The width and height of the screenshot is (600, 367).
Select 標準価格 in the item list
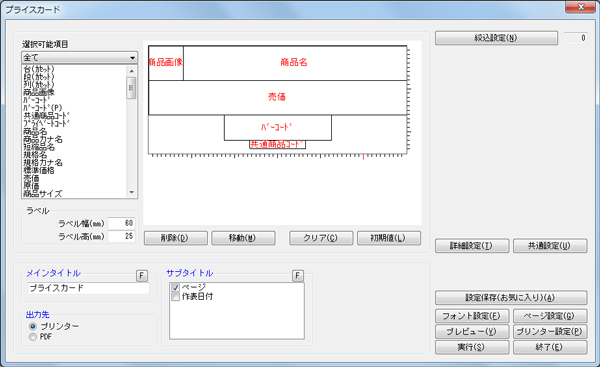pos(39,170)
